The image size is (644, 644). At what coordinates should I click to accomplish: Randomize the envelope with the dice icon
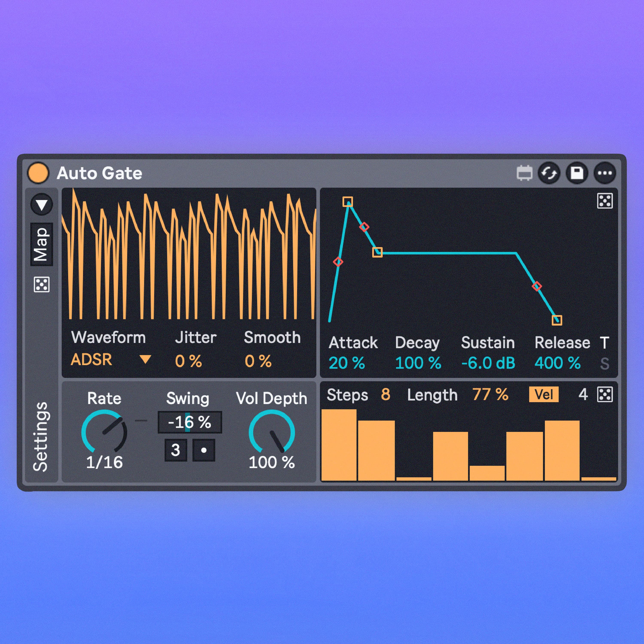pyautogui.click(x=605, y=201)
